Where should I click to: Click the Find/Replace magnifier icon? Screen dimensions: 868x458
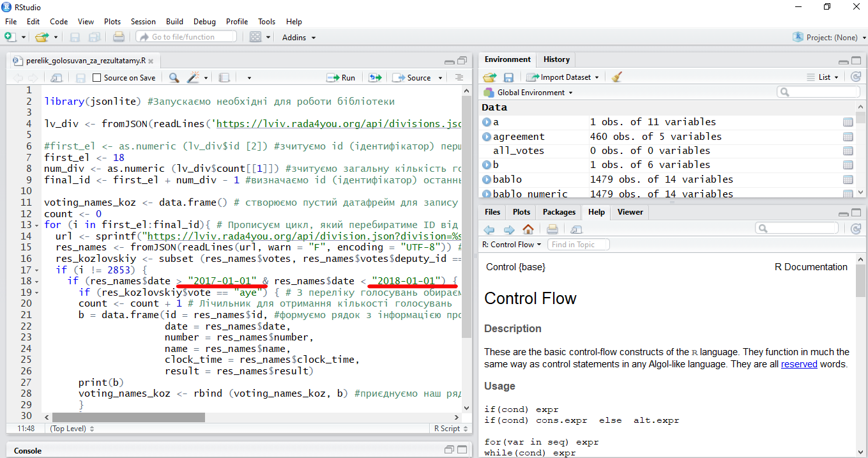tap(174, 78)
